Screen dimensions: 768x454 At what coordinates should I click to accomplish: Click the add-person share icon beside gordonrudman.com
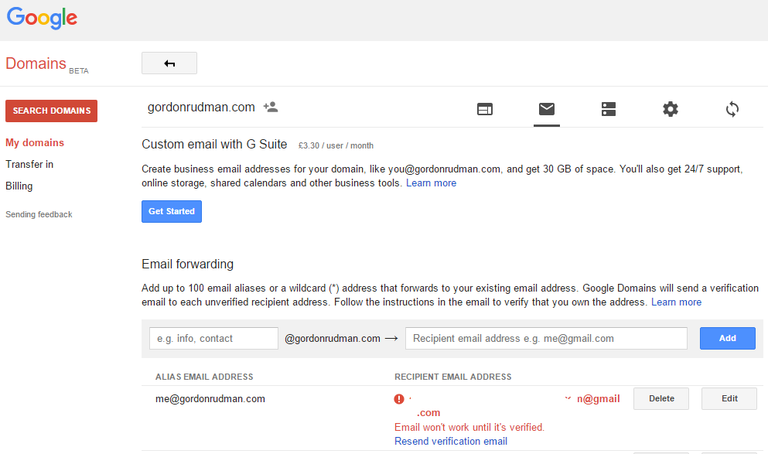(270, 107)
